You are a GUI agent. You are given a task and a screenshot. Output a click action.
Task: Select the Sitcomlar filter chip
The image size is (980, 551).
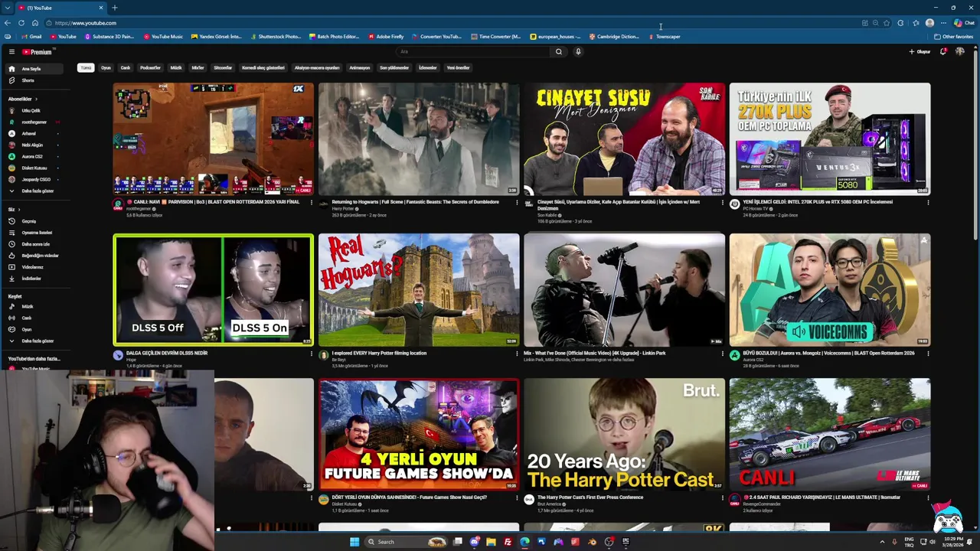coord(223,68)
